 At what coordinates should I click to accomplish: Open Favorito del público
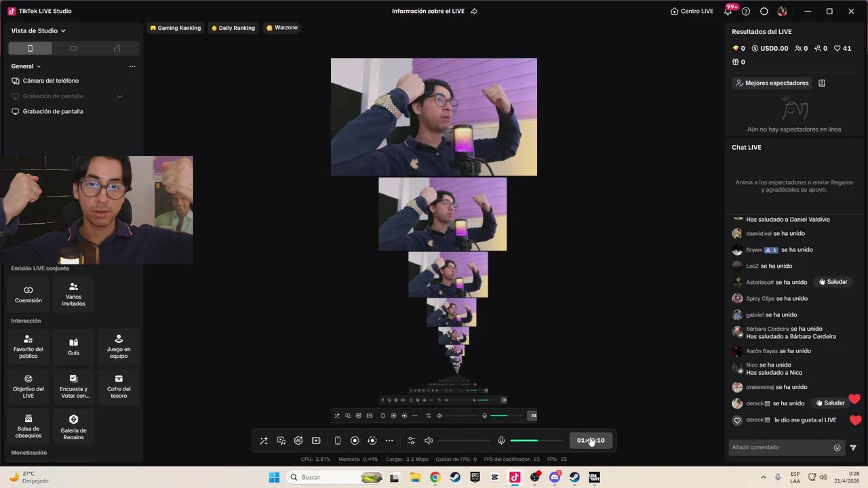point(28,346)
